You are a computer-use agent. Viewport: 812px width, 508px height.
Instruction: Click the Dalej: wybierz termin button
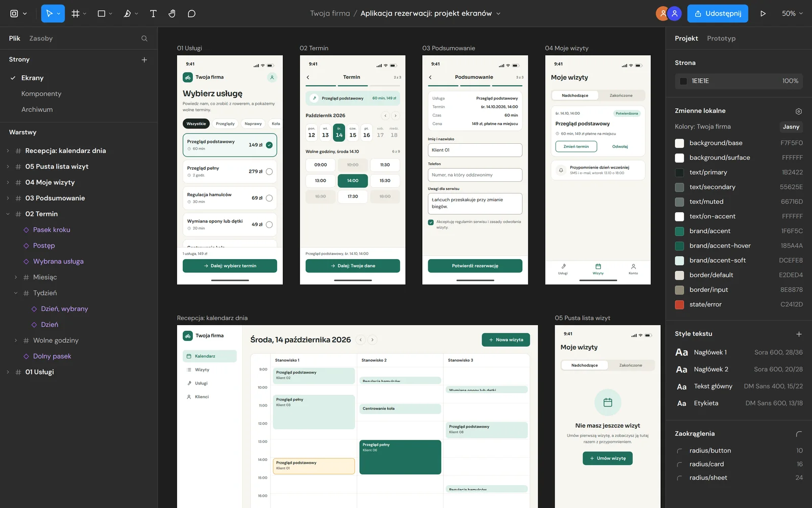230,266
